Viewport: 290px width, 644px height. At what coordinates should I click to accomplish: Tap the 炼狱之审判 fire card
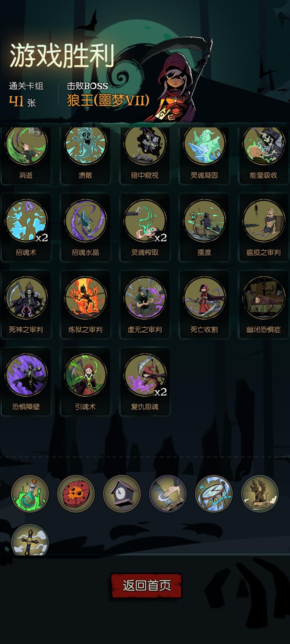(85, 304)
